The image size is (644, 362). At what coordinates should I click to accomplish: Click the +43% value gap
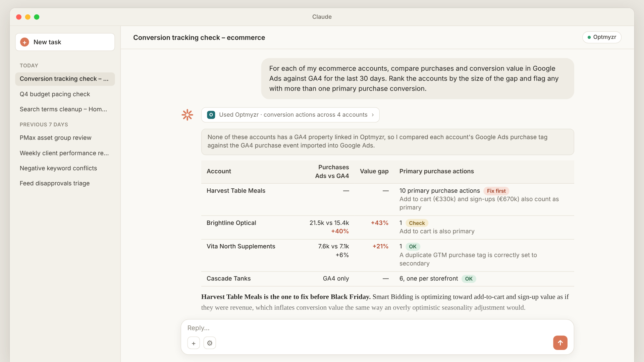(379, 223)
